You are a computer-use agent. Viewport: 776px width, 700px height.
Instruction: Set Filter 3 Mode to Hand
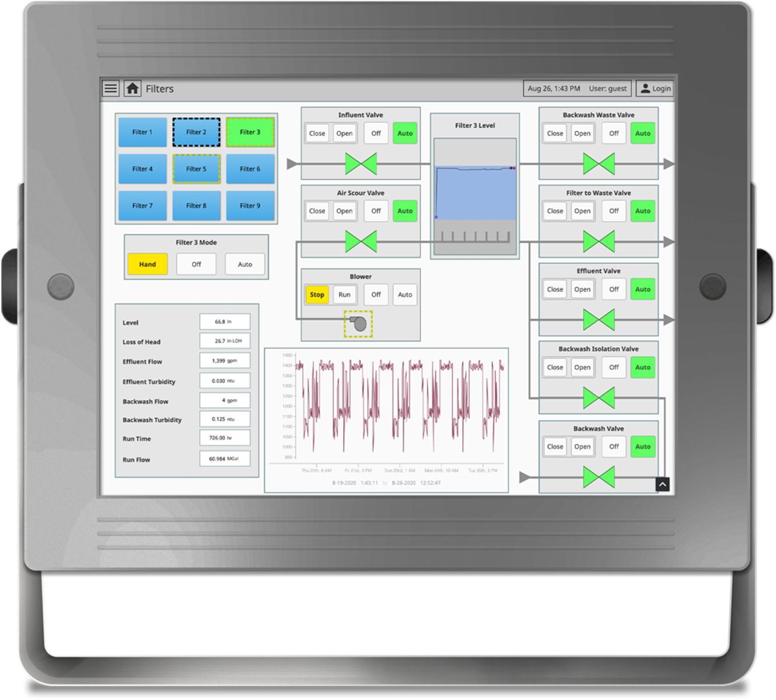[147, 264]
